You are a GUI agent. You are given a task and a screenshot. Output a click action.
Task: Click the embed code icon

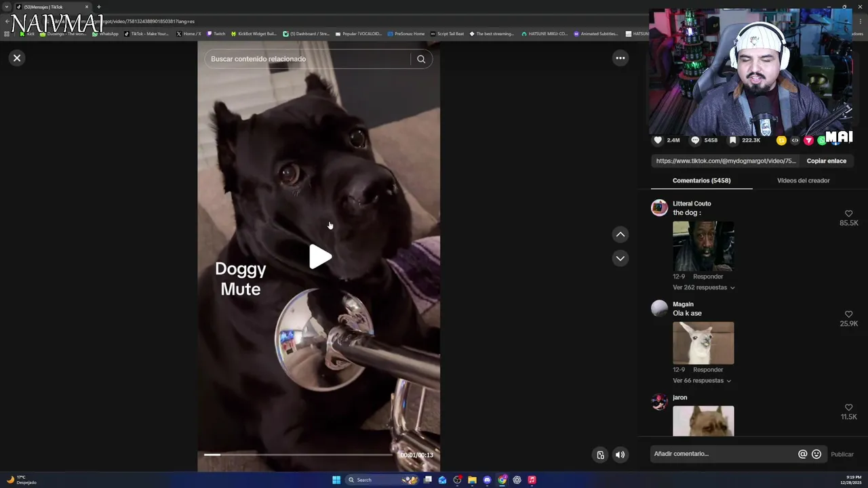pyautogui.click(x=795, y=140)
